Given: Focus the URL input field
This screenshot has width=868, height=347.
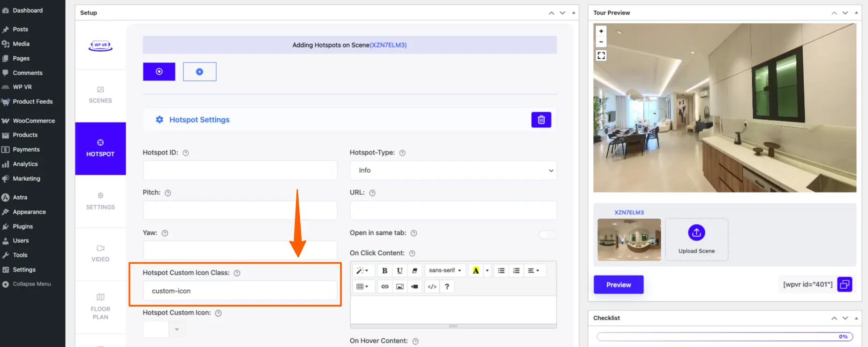Looking at the screenshot, I should [x=453, y=210].
